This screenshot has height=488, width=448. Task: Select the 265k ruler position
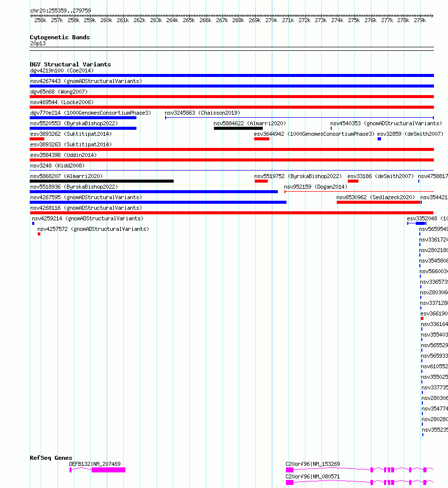tap(189, 20)
